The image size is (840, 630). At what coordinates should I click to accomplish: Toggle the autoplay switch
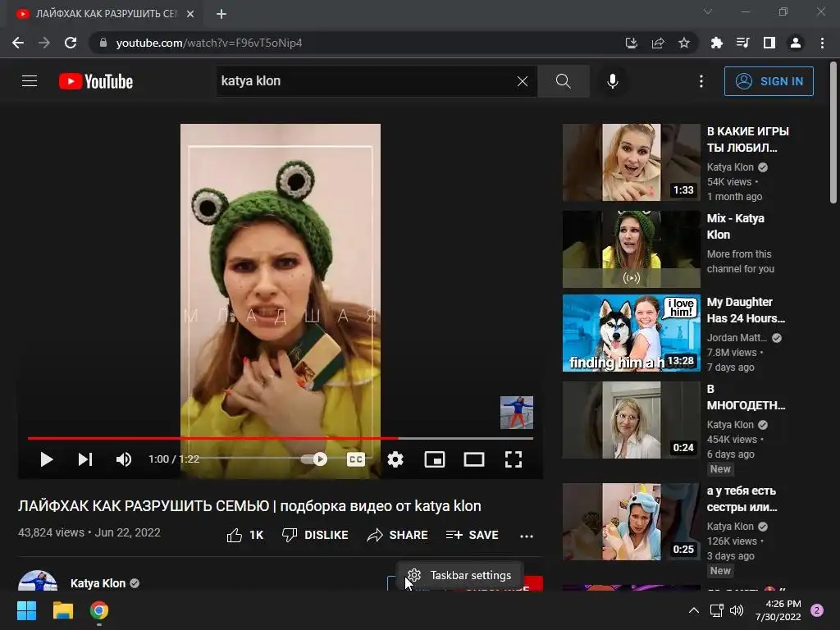314,459
